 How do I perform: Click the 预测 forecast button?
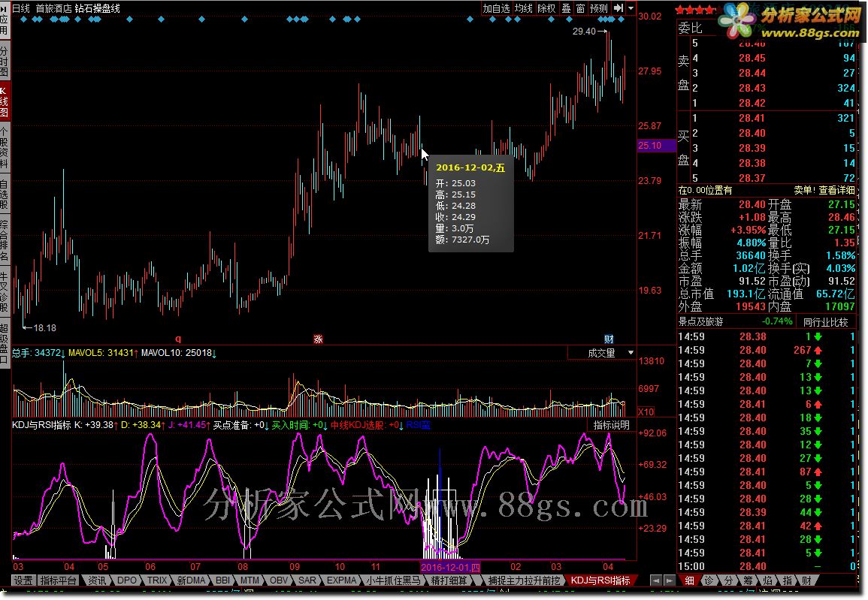599,8
